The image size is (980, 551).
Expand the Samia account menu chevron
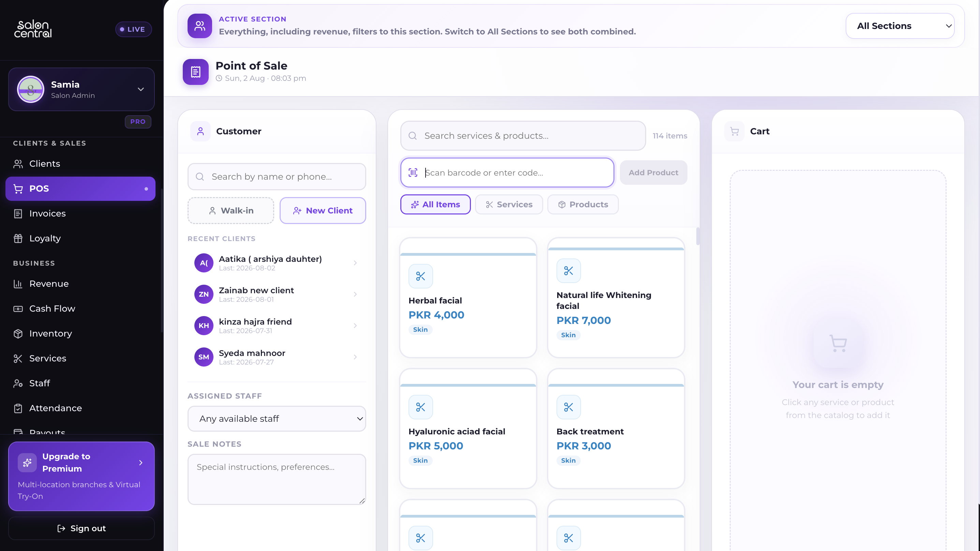pos(141,89)
